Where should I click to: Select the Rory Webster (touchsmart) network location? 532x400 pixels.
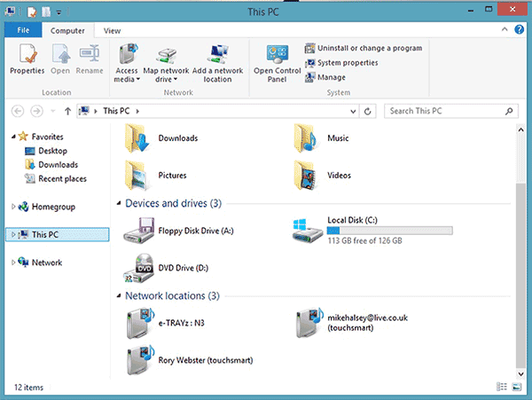pyautogui.click(x=140, y=359)
